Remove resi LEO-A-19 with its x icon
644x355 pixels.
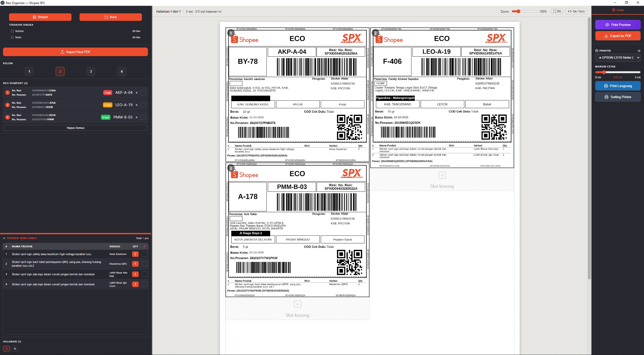137,105
